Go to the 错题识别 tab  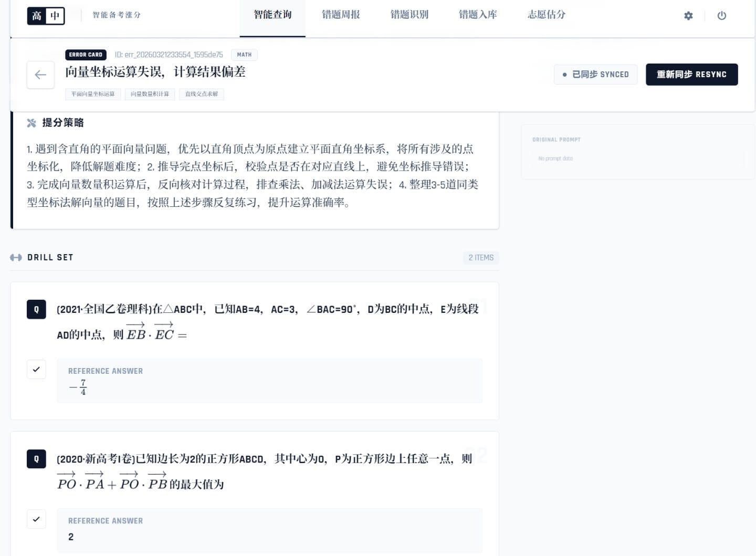[409, 15]
